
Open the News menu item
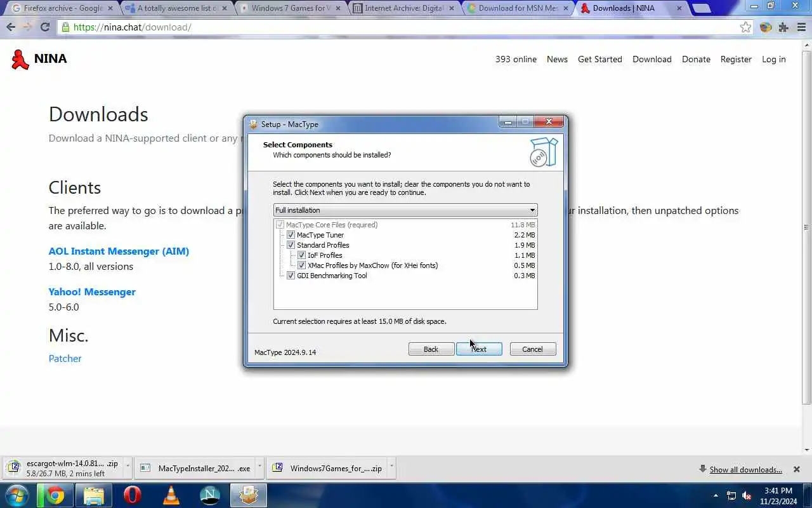pyautogui.click(x=557, y=59)
